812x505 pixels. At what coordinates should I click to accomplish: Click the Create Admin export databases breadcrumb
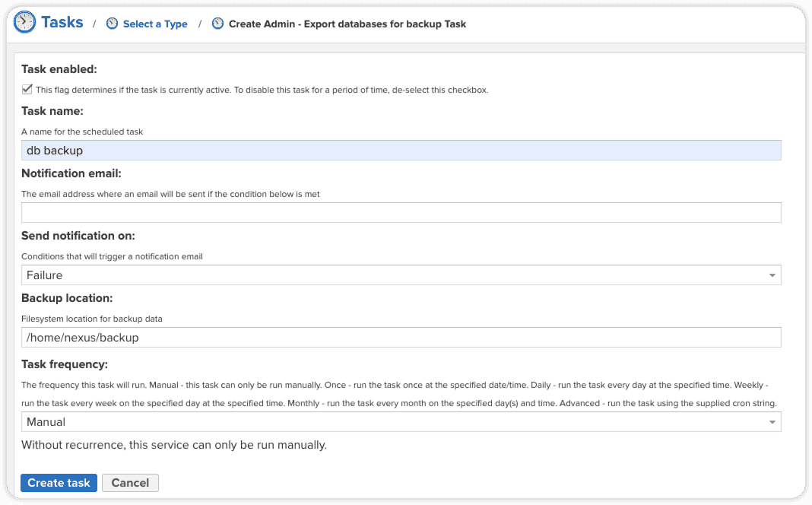(347, 24)
